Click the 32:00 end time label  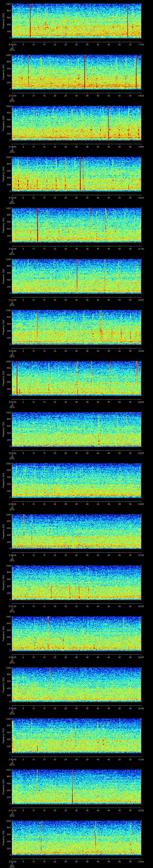[141, 810]
